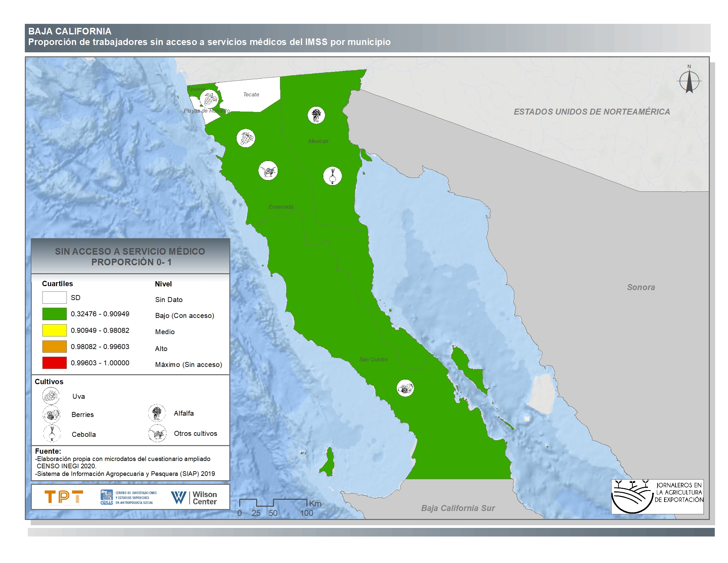Viewport: 728px width, 563px height.
Task: Click the green 0.32476 - 0.90949 swatch
Action: coord(54,314)
